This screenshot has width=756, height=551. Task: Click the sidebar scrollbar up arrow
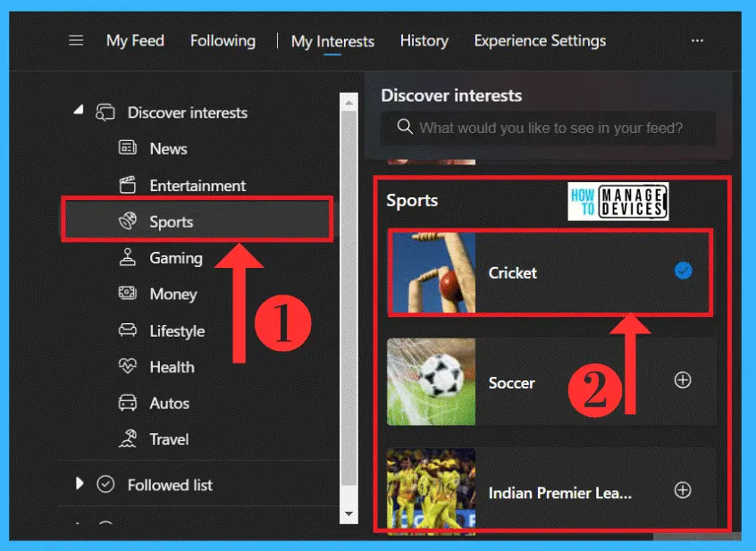click(349, 103)
